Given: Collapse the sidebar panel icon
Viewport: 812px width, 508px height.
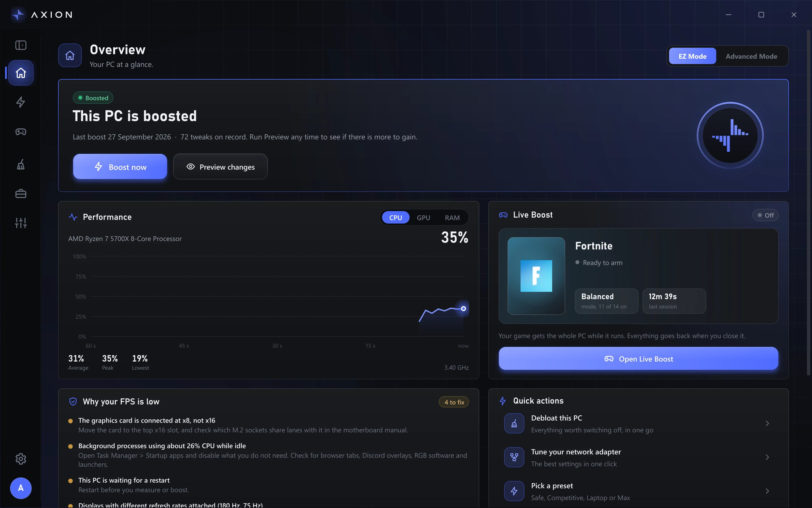Looking at the screenshot, I should pyautogui.click(x=21, y=45).
